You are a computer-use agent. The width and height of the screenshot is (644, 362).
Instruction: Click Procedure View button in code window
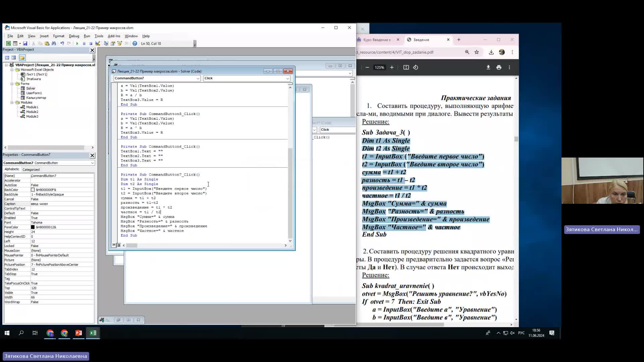(114, 245)
